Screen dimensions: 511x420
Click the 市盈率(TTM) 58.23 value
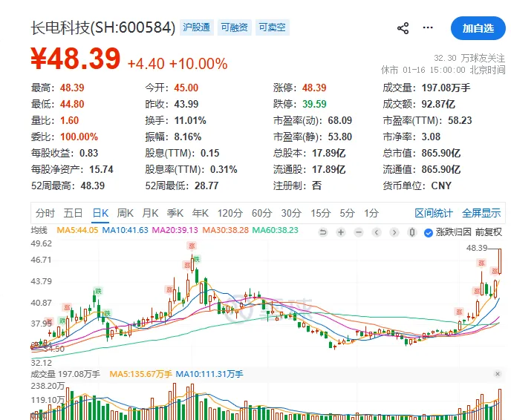point(460,120)
